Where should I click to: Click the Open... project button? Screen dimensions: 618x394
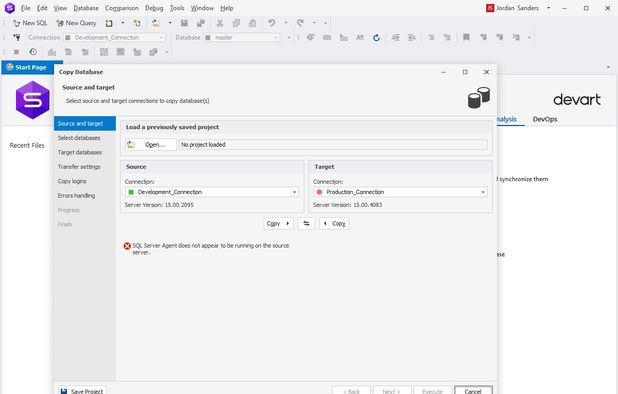point(151,145)
